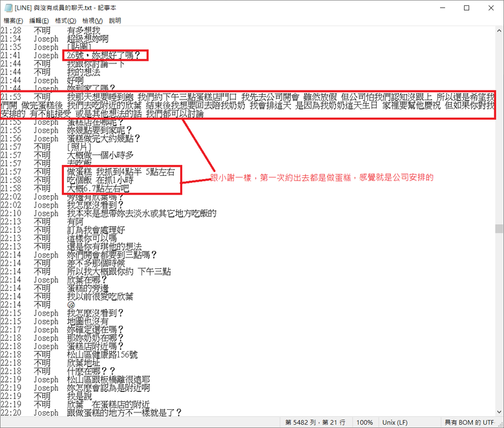Open the 說明 menu

[115, 21]
